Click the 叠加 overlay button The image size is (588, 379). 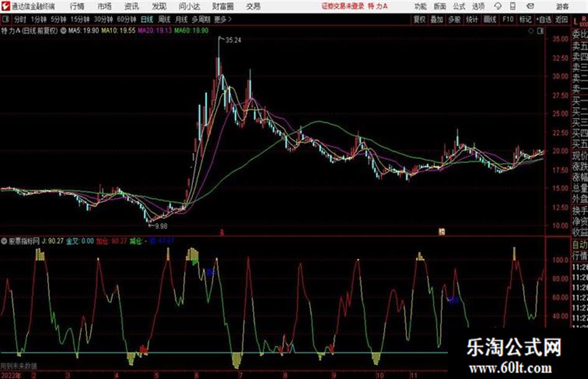(x=437, y=19)
